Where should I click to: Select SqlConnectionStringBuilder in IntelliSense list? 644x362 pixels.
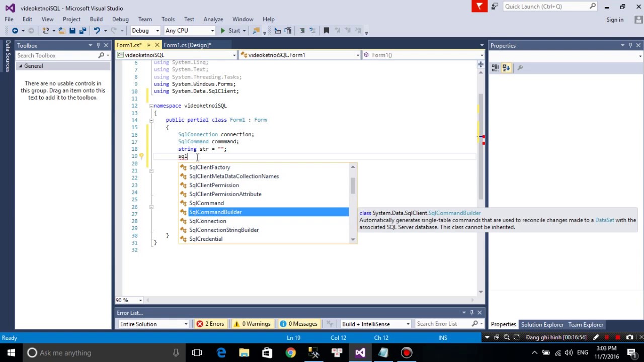pyautogui.click(x=264, y=230)
